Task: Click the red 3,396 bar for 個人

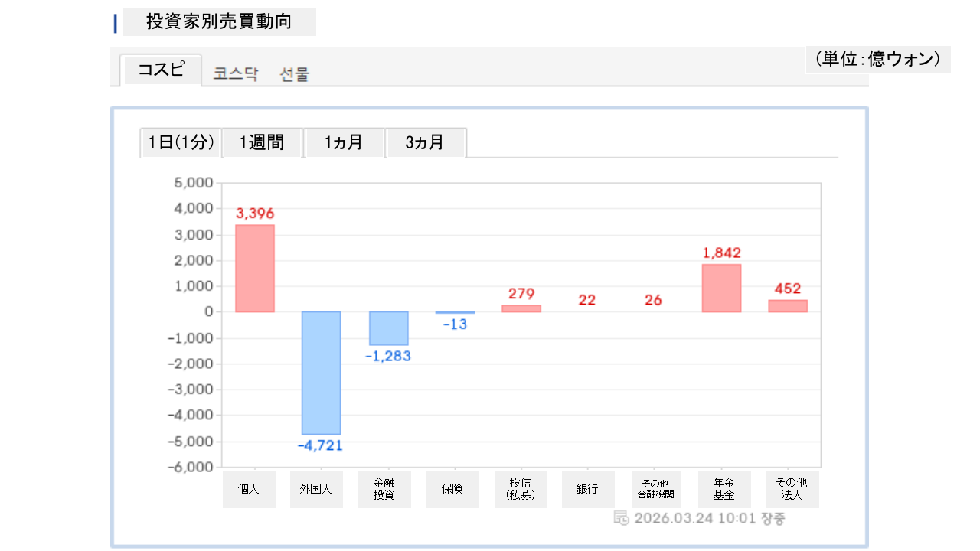Action: [x=254, y=268]
